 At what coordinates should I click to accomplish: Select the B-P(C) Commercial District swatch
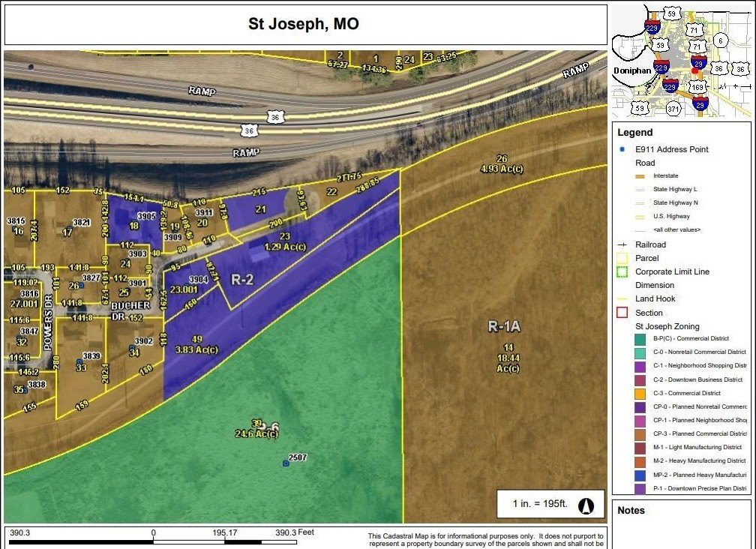640,339
